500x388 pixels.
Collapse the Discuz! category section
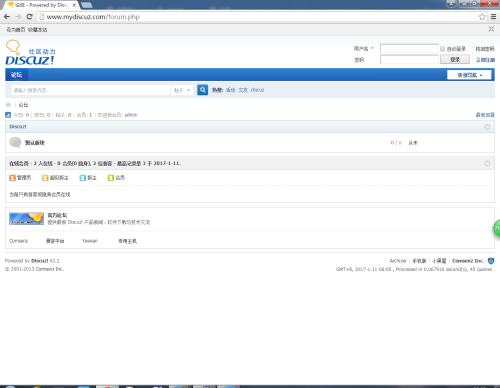(487, 127)
